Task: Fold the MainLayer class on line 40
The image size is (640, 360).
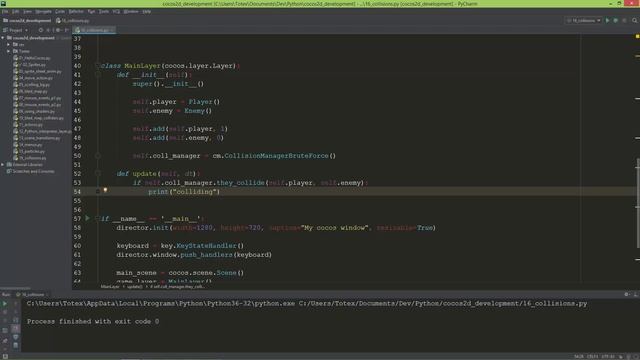Action: tap(98, 65)
